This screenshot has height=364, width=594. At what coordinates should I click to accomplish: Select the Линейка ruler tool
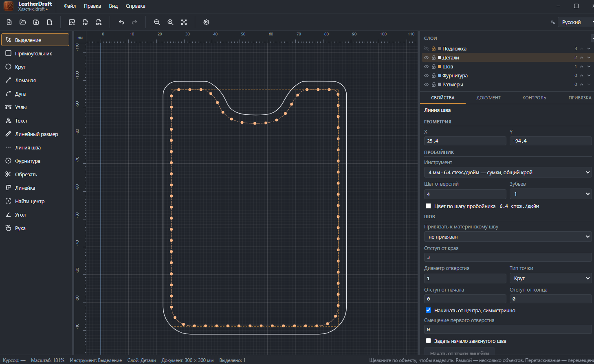35,188
